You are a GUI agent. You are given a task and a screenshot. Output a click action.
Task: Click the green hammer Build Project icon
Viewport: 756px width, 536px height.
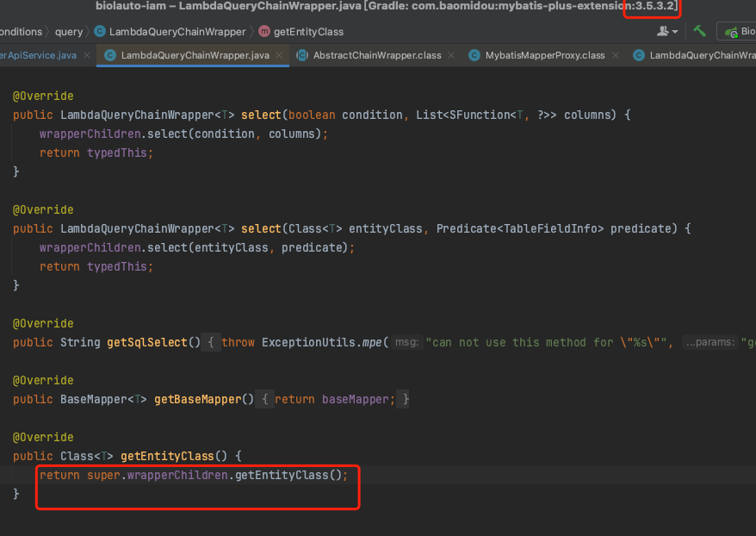coord(699,30)
